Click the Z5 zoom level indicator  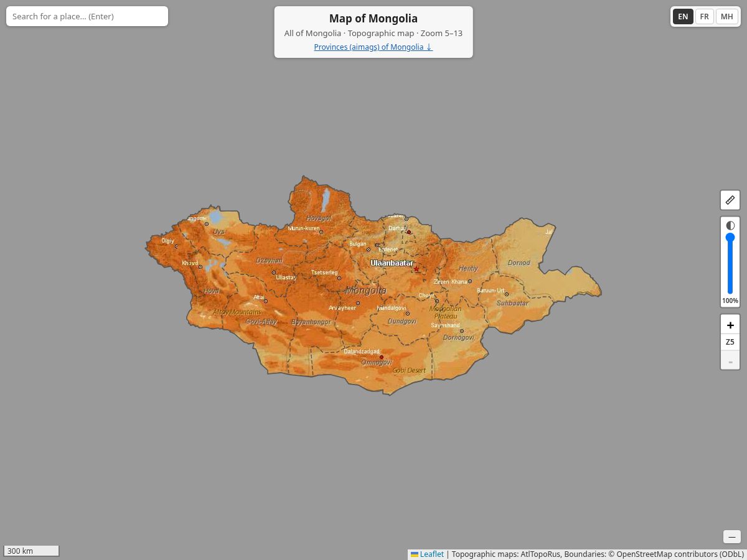coord(730,342)
